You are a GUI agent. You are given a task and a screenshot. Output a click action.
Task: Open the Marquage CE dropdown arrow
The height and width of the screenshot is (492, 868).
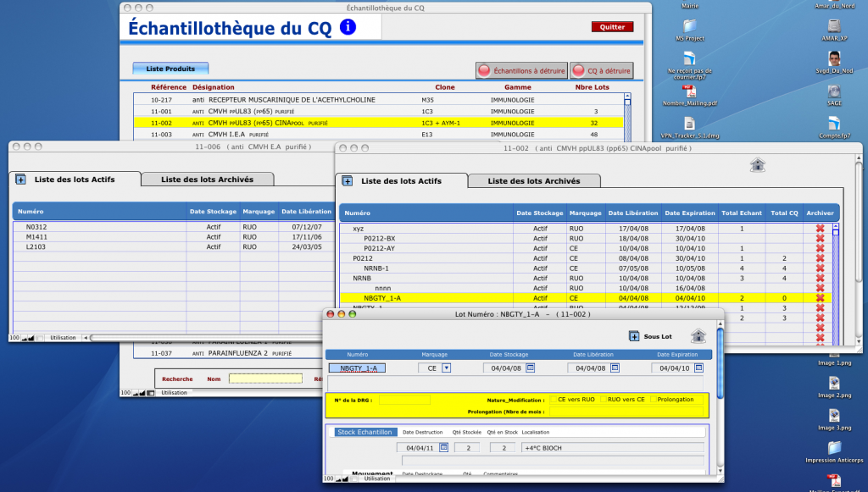pyautogui.click(x=446, y=368)
